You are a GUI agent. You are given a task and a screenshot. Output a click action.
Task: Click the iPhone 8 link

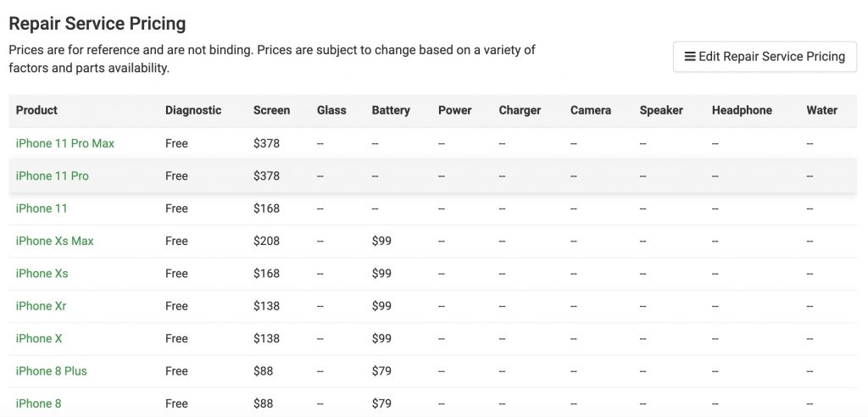pos(38,403)
